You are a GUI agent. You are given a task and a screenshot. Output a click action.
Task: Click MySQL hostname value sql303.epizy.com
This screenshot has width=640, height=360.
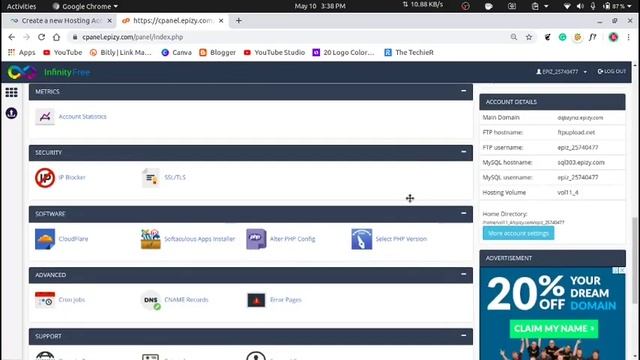581,162
